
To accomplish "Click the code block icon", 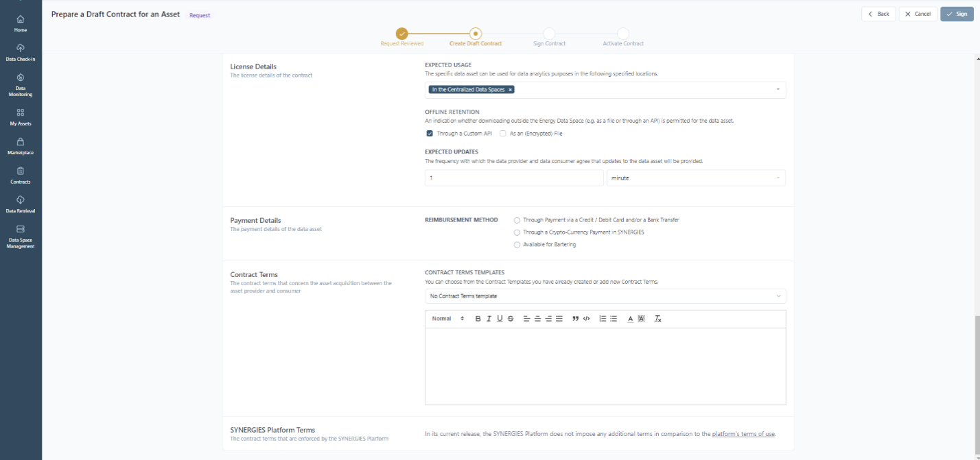I will tap(586, 319).
